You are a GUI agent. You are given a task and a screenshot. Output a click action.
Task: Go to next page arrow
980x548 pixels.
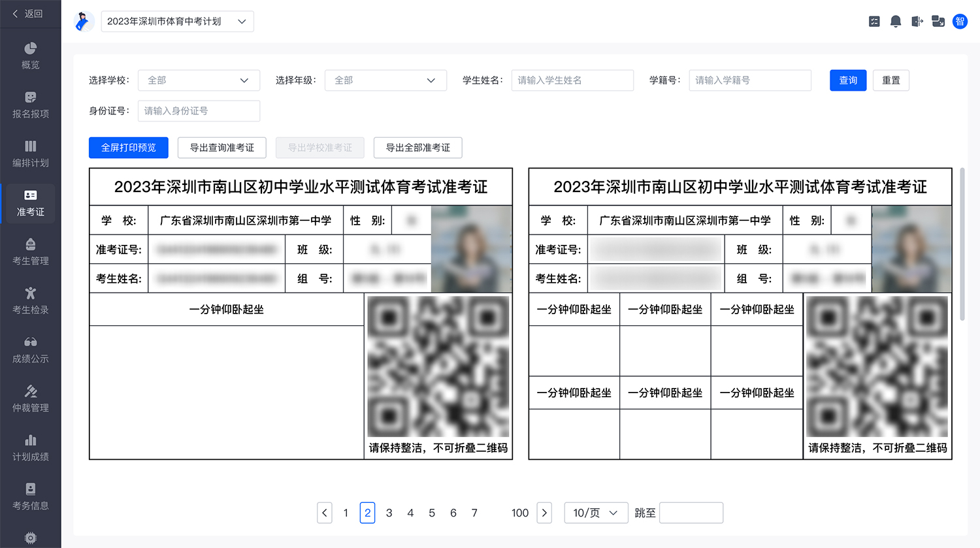[x=544, y=513]
